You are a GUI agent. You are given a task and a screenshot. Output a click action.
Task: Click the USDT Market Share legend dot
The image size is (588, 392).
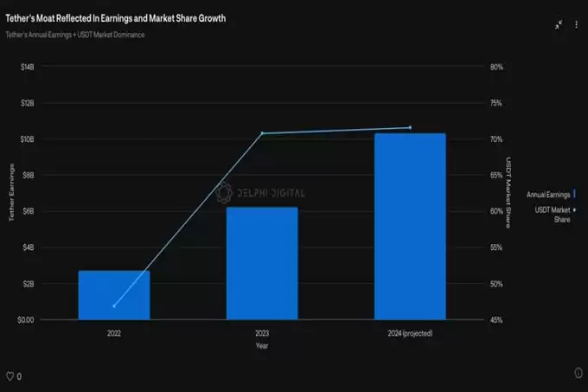tap(574, 209)
